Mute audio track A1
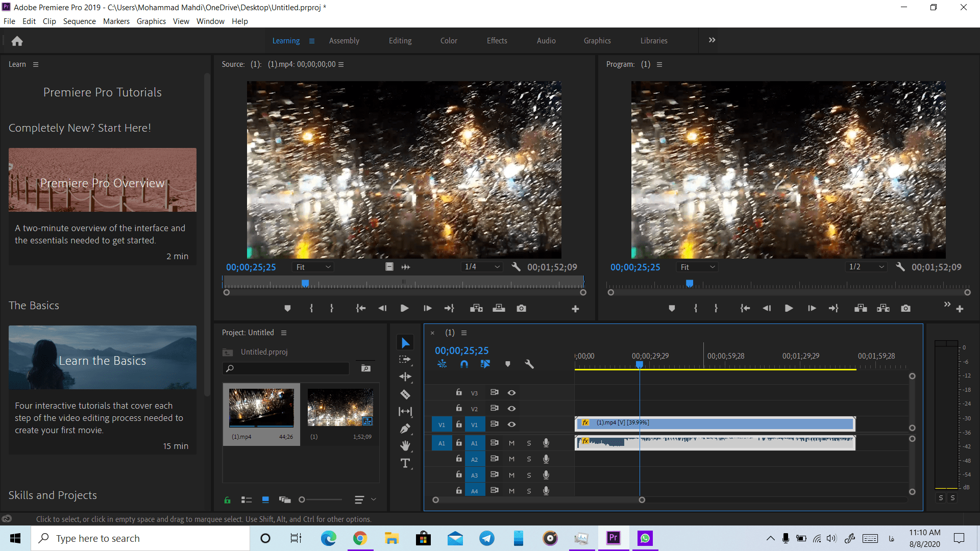 pyautogui.click(x=511, y=443)
